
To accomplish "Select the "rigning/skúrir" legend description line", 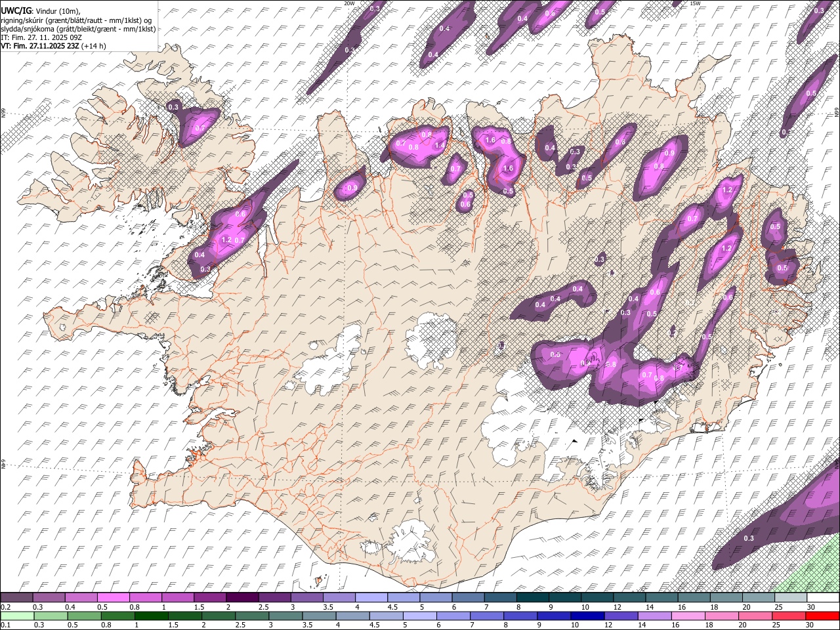I will click(x=76, y=20).
